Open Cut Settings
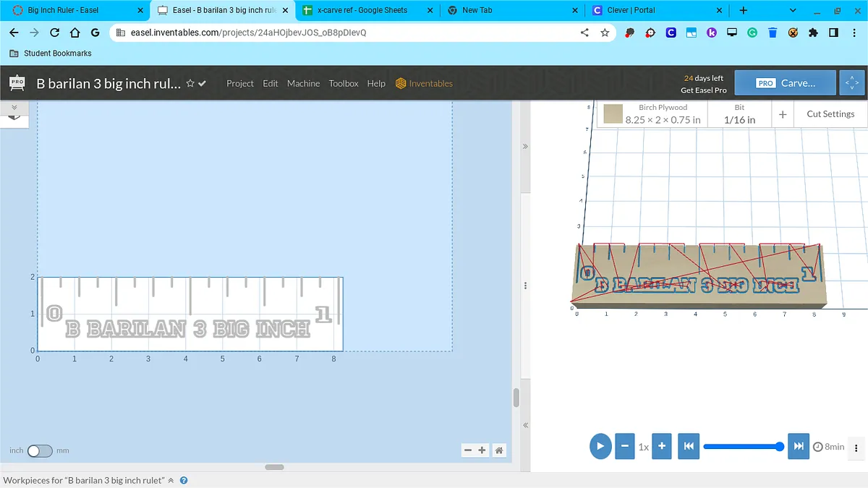This screenshot has width=868, height=488. tap(830, 114)
